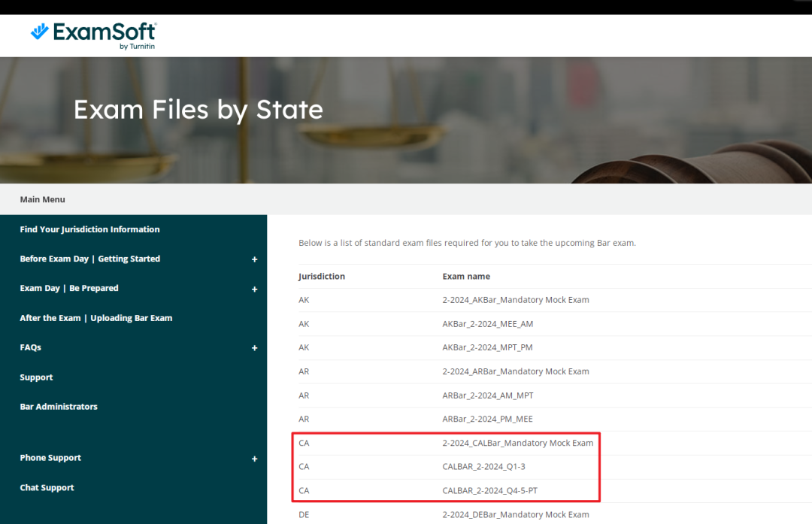812x524 pixels.
Task: Click AR in the ARBar_2-2024_AM_MPT row
Action: point(304,395)
